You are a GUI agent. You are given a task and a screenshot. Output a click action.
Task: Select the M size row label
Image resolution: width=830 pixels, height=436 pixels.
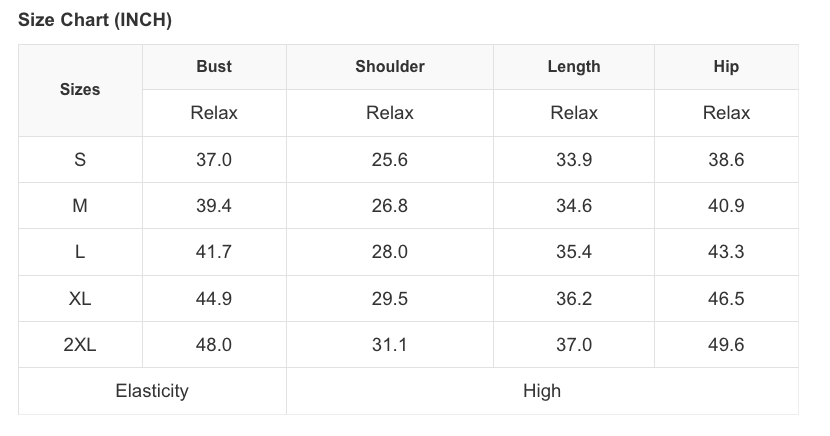coord(80,206)
